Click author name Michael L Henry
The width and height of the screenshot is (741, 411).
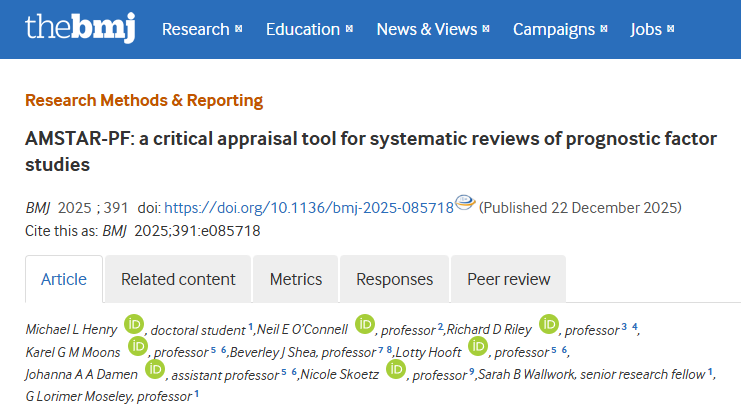[71, 329]
